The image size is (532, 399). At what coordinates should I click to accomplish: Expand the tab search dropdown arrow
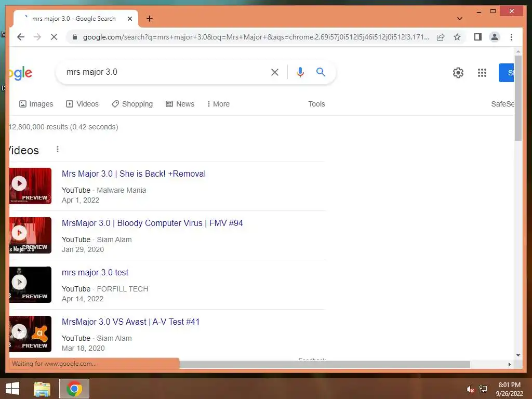pyautogui.click(x=460, y=19)
